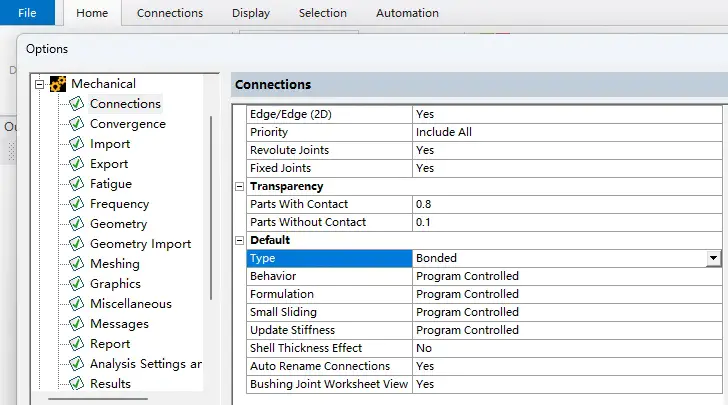Open Graphics options category
728x405 pixels.
click(x=115, y=284)
